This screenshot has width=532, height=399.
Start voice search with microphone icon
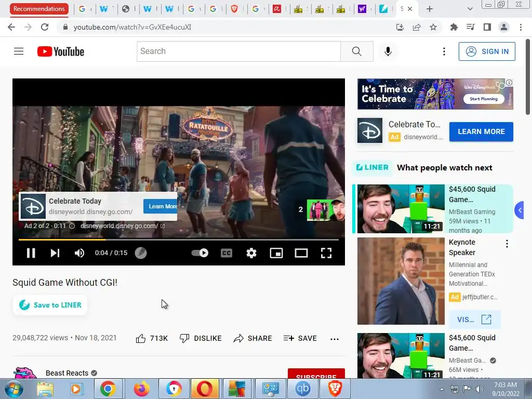coord(388,51)
